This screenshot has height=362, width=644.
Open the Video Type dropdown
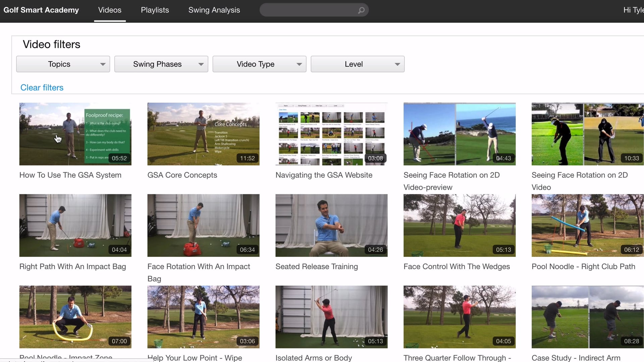[259, 64]
